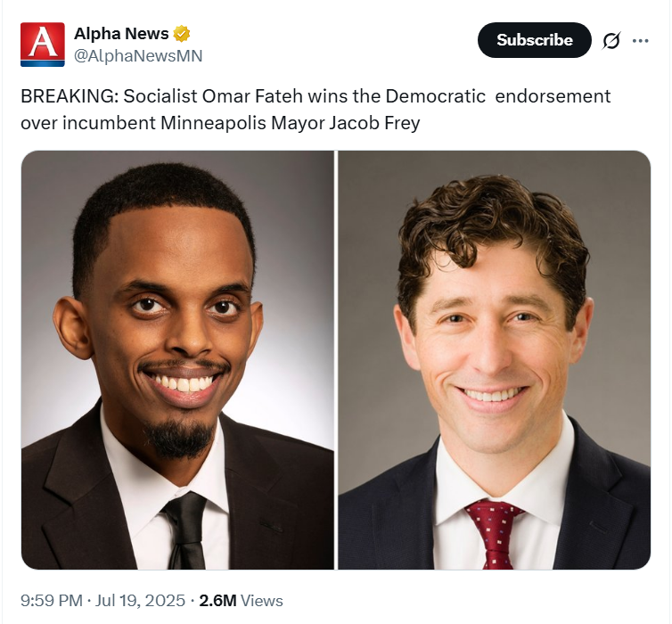Open the Alpha News display name link

tap(121, 34)
